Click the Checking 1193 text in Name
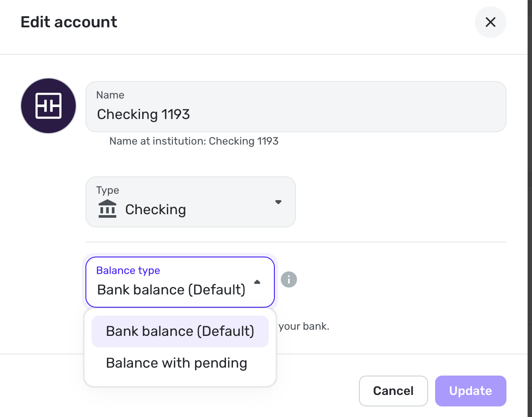 144,115
